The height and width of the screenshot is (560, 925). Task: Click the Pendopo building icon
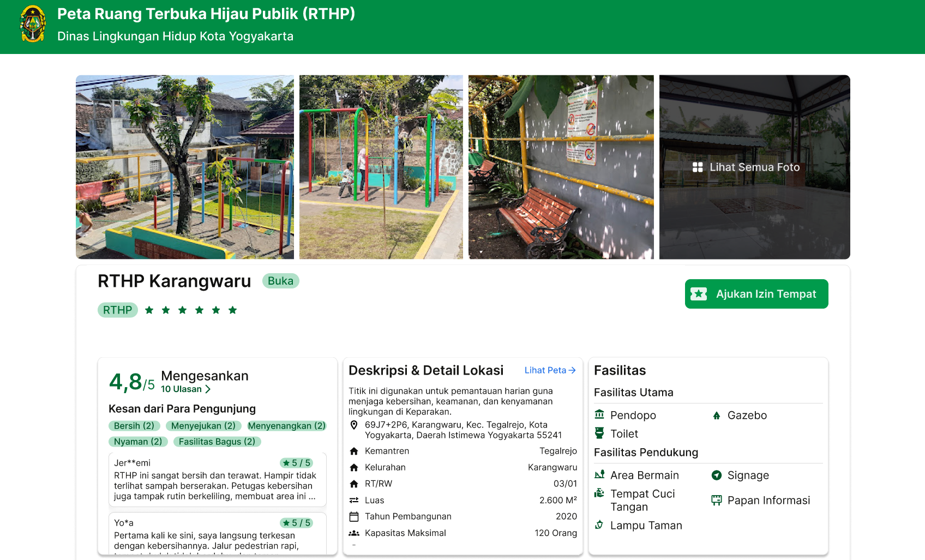point(599,414)
